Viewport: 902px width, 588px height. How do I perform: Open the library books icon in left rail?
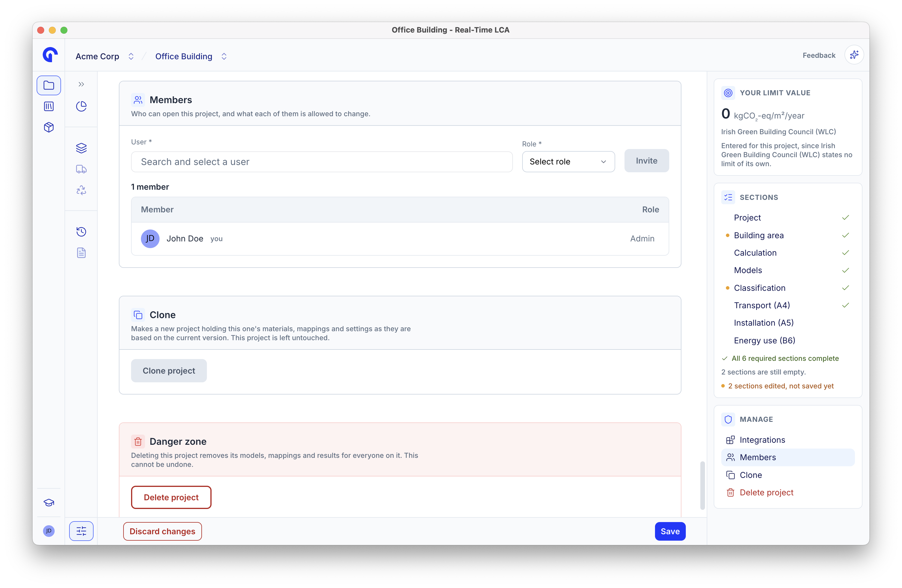click(x=49, y=106)
